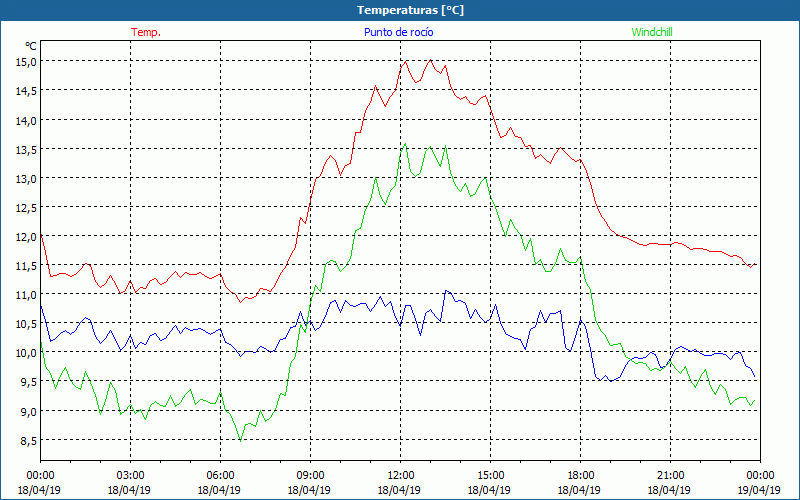Click the '15:00' time axis label
This screenshot has width=800, height=500.
[490, 476]
